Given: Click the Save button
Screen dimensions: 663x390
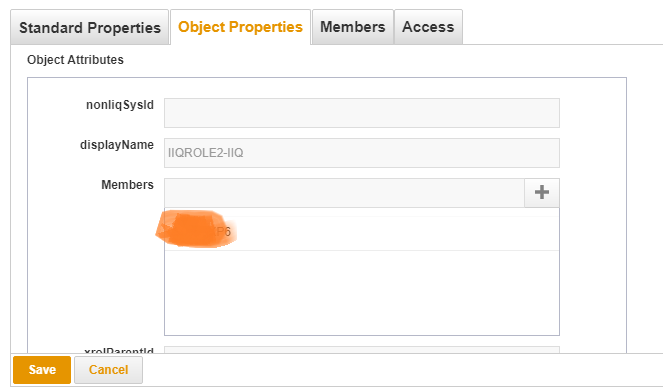Looking at the screenshot, I should click(42, 370).
